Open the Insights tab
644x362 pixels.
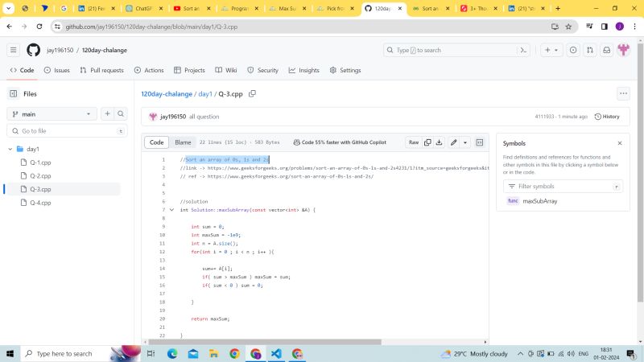[304, 70]
